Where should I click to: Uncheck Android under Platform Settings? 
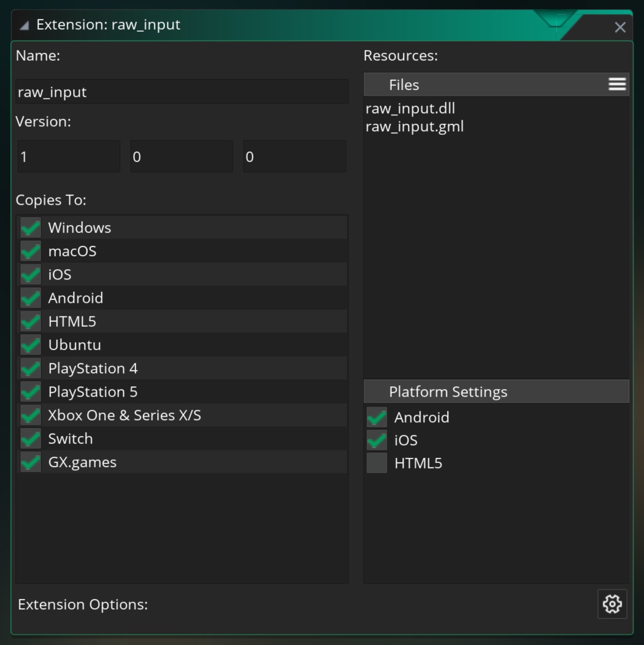pos(377,418)
